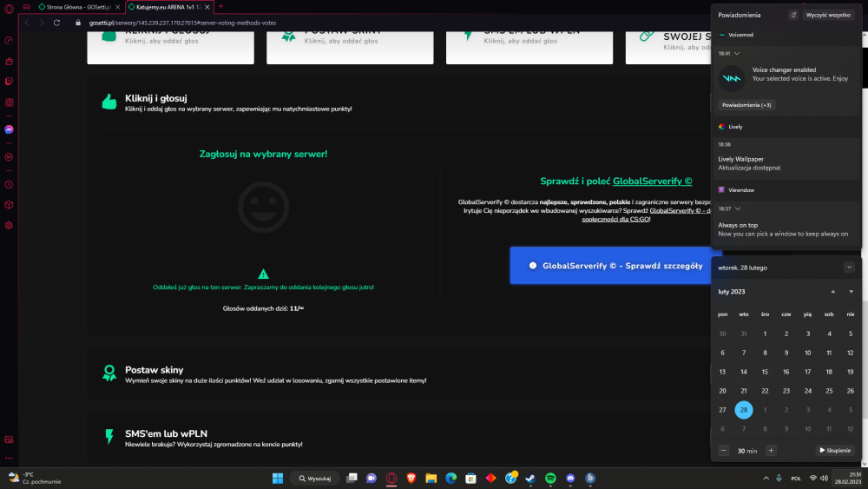868x489 pixels.
Task: Clear all notifications with Wyczyść wszystko
Action: tap(827, 15)
